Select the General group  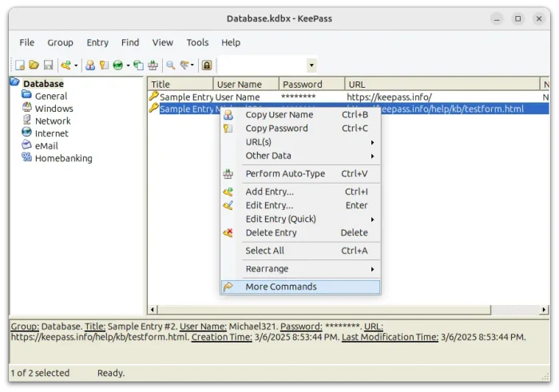point(51,97)
